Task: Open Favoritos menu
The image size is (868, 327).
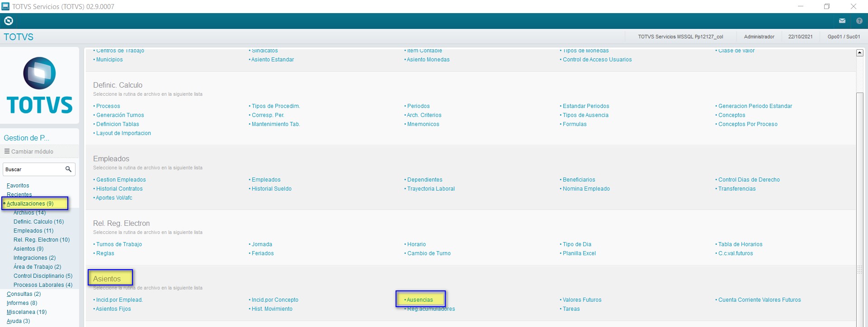Action: point(18,186)
